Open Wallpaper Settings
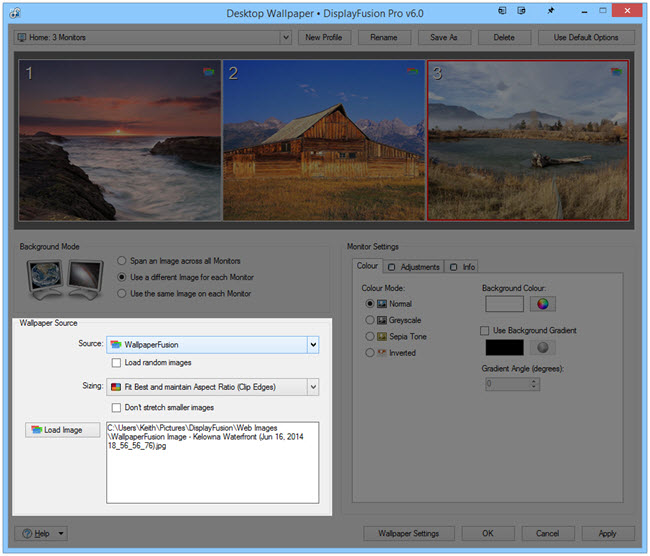This screenshot has height=556, width=650. click(x=409, y=533)
